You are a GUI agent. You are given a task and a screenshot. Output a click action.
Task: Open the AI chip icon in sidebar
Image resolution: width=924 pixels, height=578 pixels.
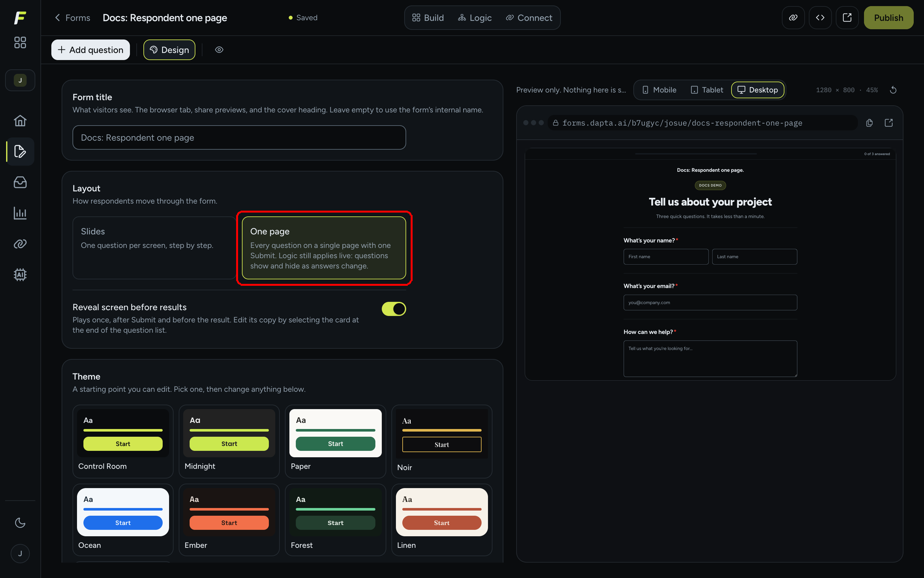[x=20, y=275]
